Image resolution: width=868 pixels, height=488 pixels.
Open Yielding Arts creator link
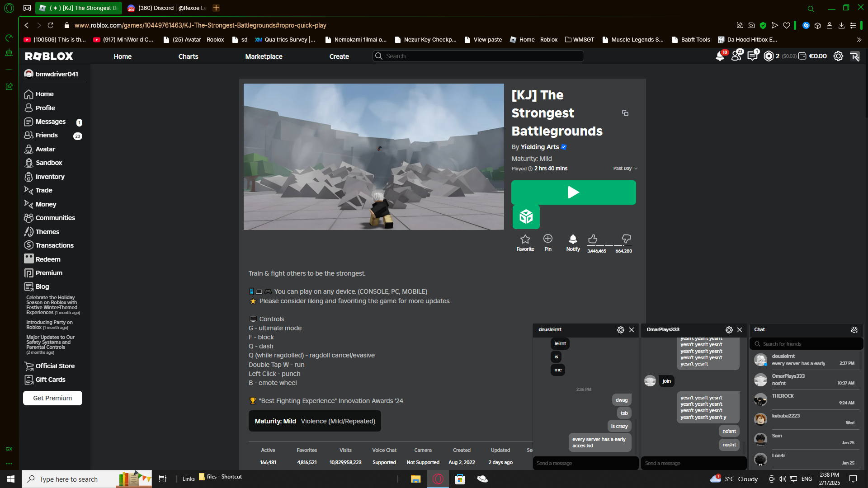[539, 147]
